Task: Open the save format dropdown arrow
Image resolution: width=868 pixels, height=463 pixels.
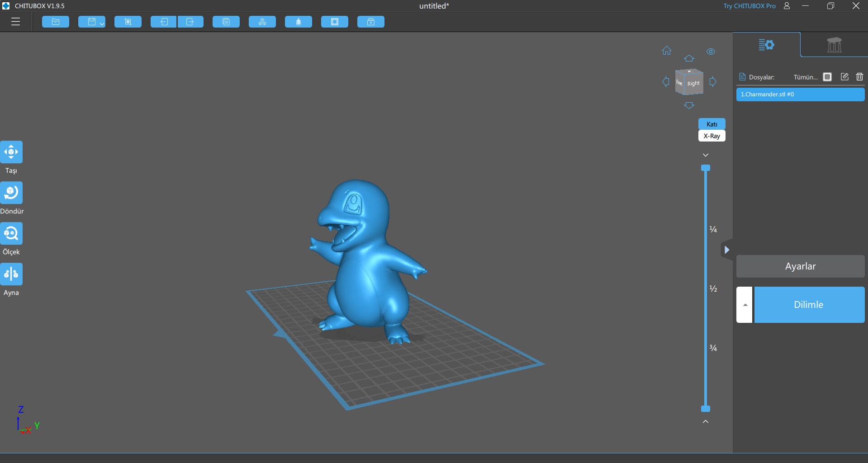Action: (x=102, y=23)
